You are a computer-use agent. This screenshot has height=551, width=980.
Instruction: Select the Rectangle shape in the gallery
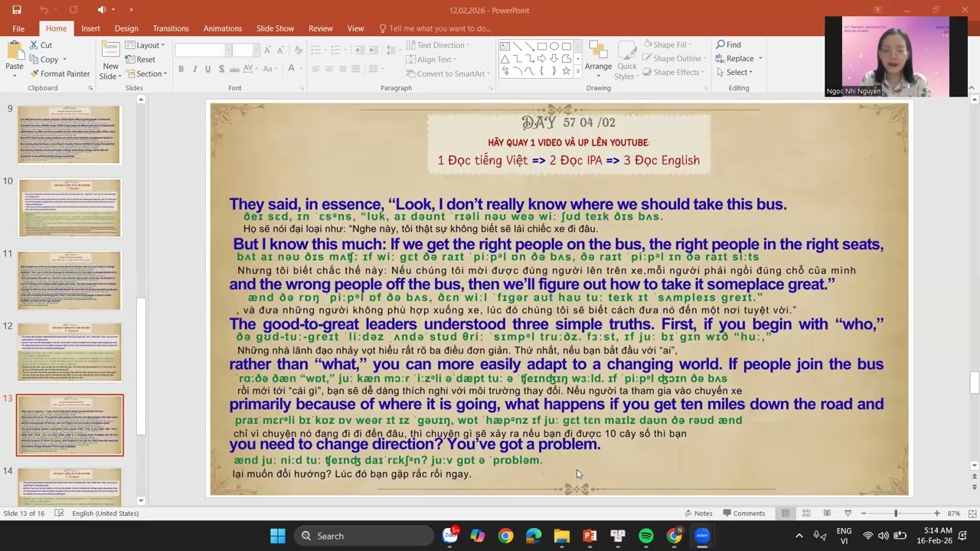pos(541,46)
